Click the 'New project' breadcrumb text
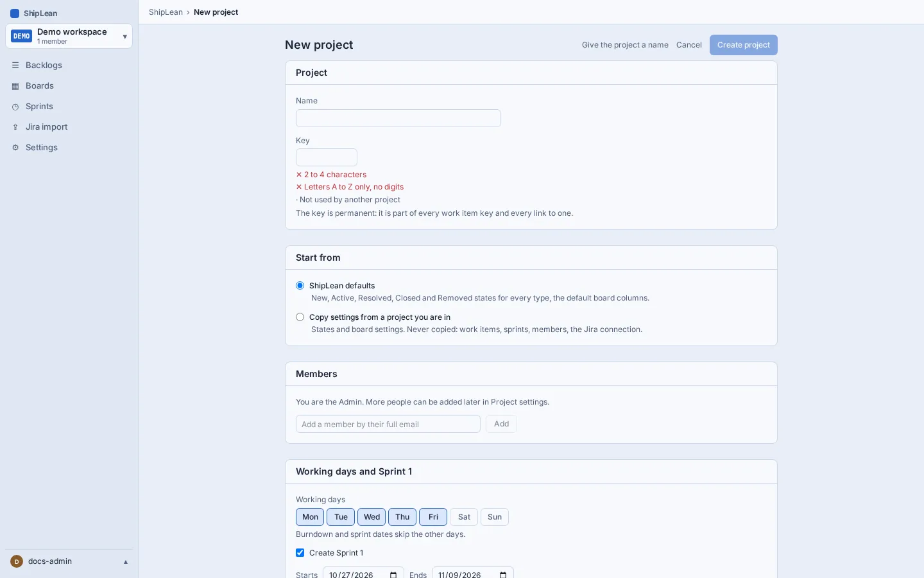 pyautogui.click(x=216, y=12)
